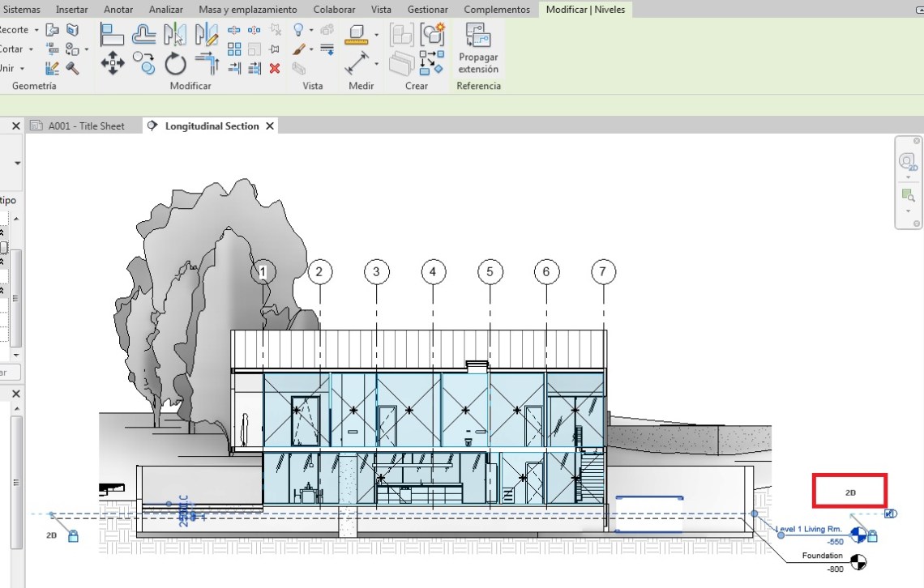Click the Trim/Extend to corner icon
924x588 pixels.
click(207, 63)
